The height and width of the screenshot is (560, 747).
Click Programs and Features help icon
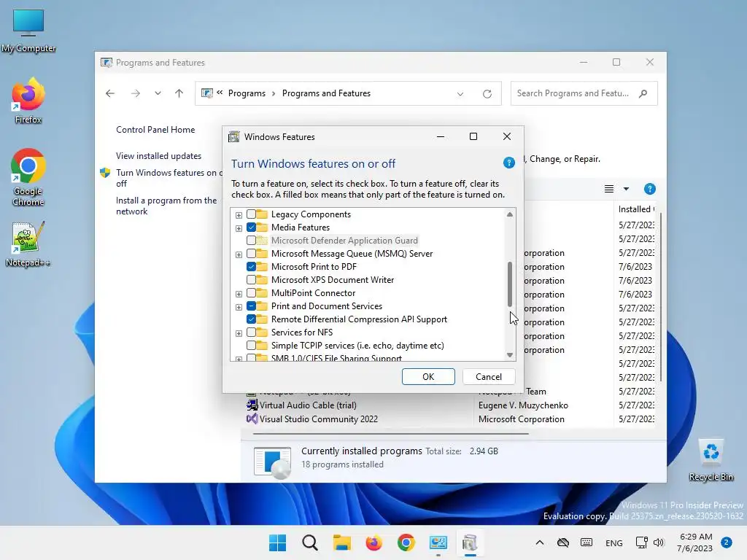[649, 189]
